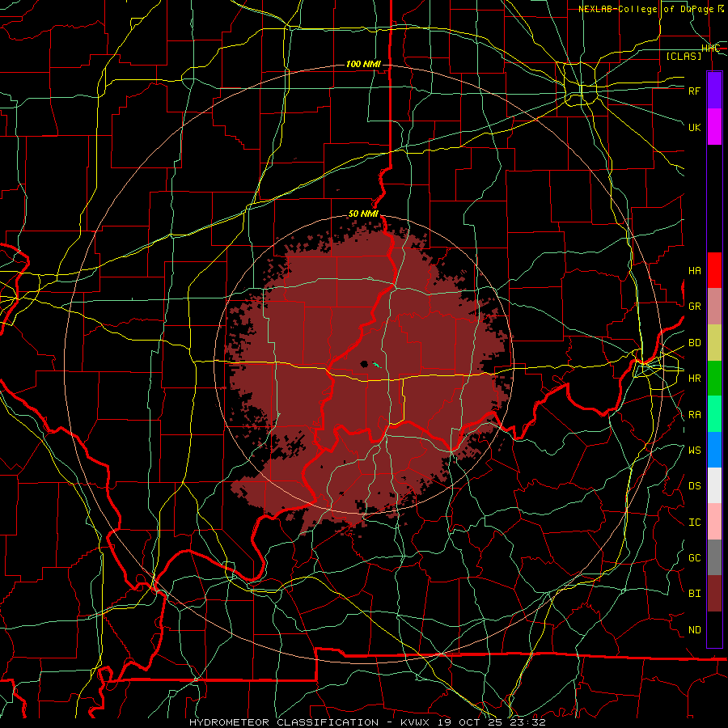Click the small green rain echo near radar center
The height and width of the screenshot is (728, 728).
[376, 366]
